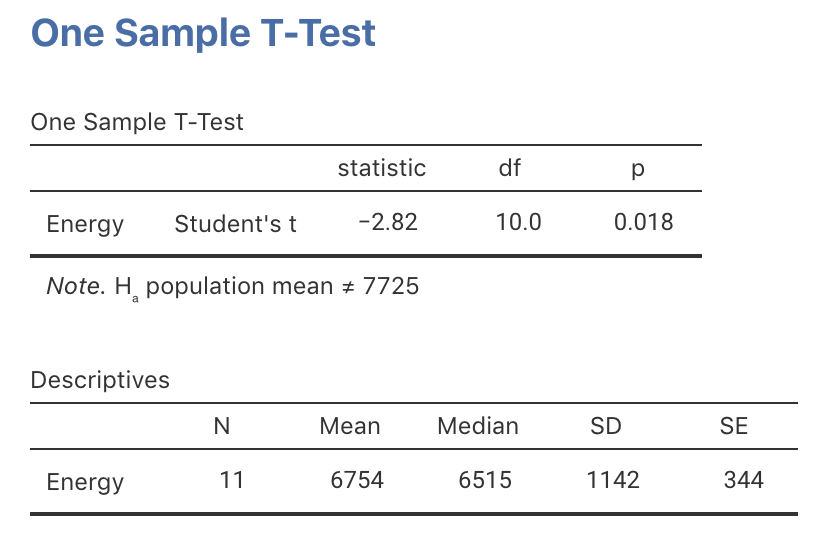Select the 0.018 p-value cell
820x536 pixels.
pos(643,222)
